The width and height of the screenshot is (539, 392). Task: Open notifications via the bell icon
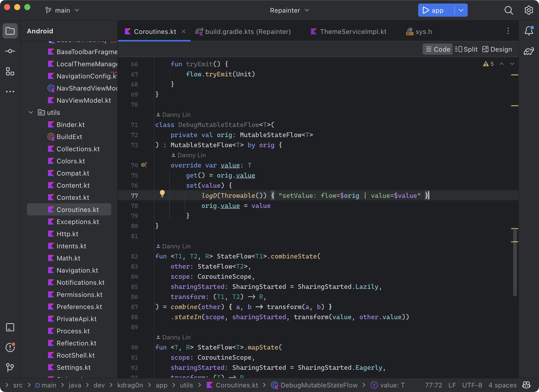point(529,31)
